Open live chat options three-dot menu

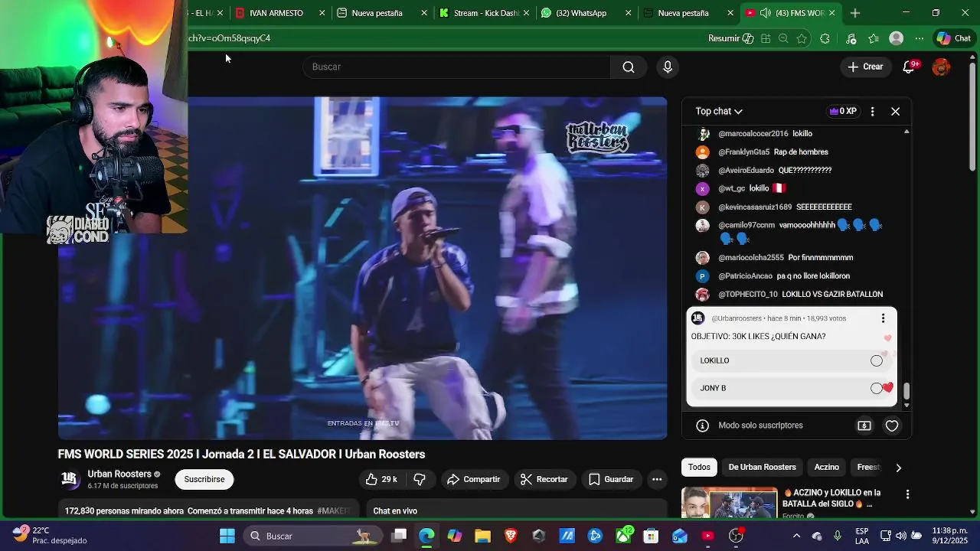[872, 112]
